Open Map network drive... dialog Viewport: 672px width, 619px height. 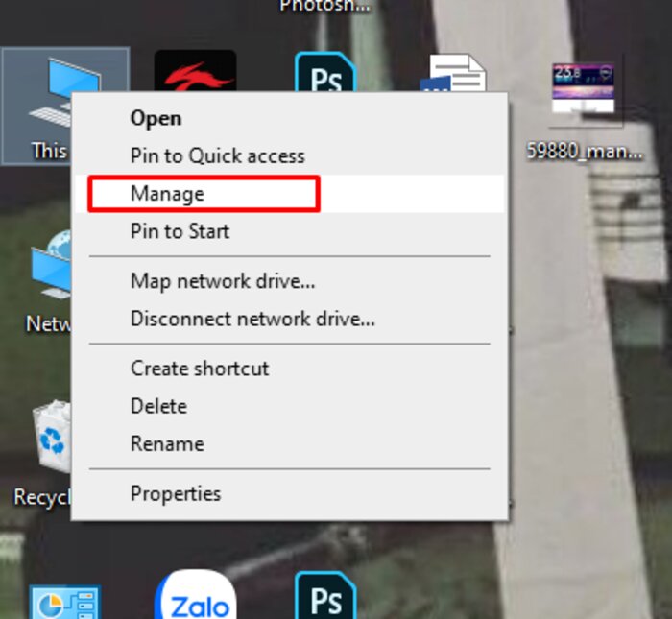coord(222,281)
